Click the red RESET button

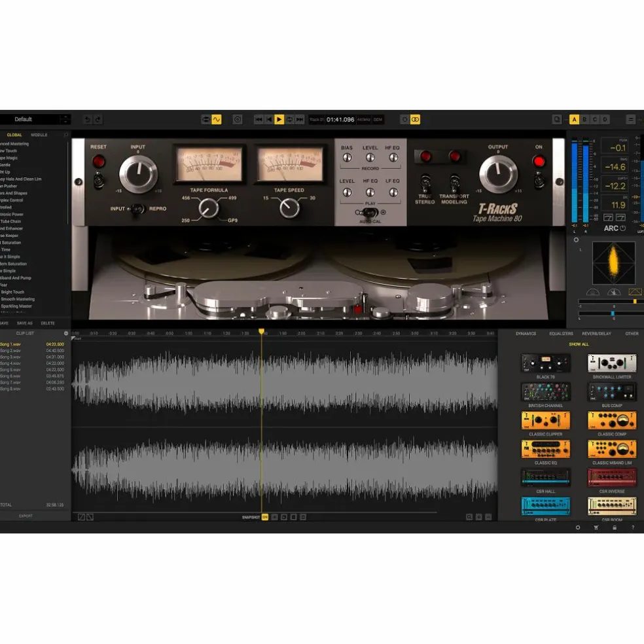[x=99, y=162]
